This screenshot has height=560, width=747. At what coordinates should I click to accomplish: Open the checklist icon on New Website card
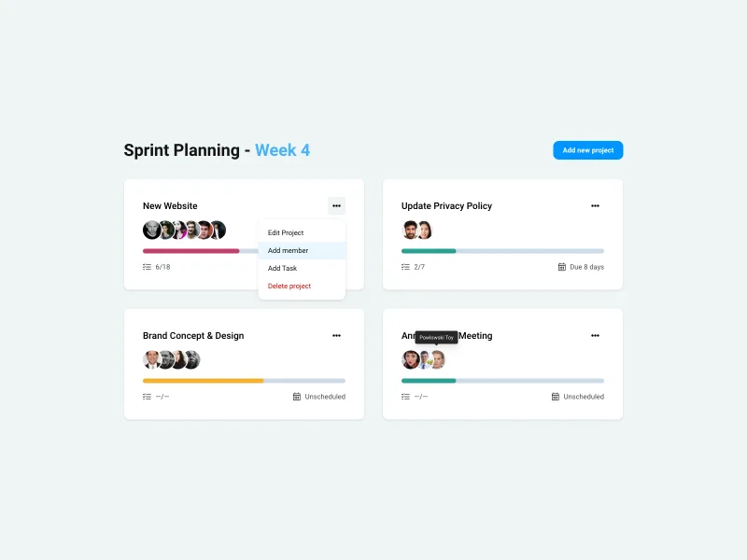(x=145, y=266)
